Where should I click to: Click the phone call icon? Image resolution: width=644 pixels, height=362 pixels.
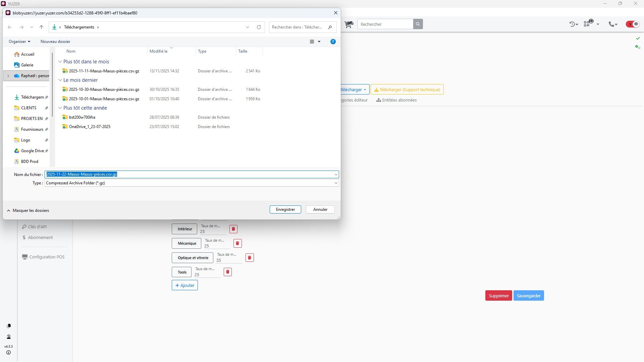612,24
